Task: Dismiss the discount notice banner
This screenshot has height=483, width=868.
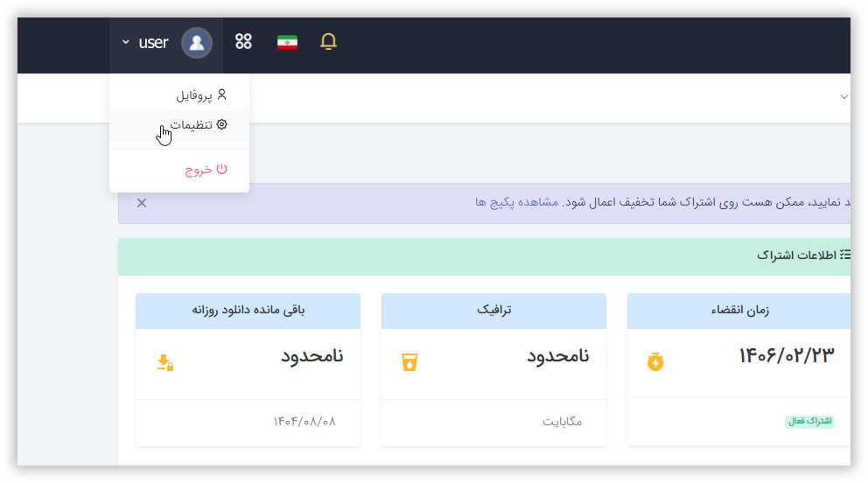Action: click(142, 203)
